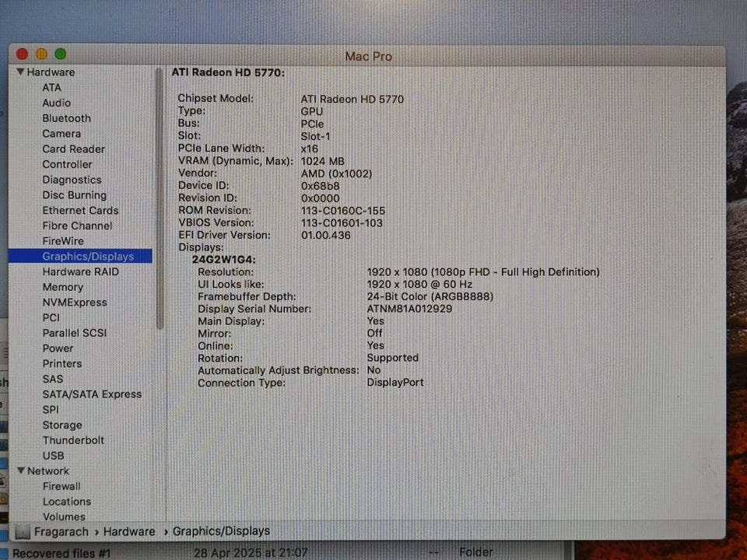Select SPI in the sidebar
Viewport: 747px width, 560px height.
coord(51,410)
